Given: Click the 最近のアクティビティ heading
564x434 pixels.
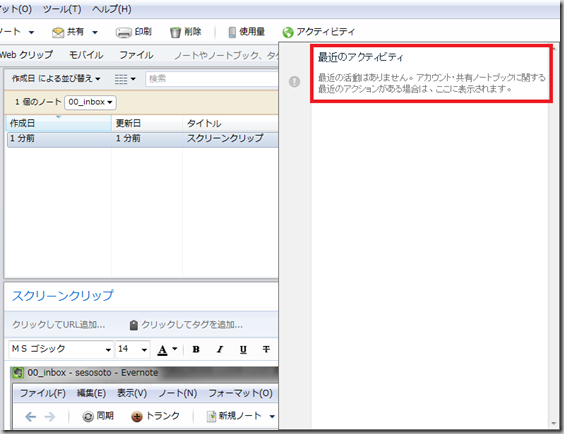Looking at the screenshot, I should click(x=361, y=58).
